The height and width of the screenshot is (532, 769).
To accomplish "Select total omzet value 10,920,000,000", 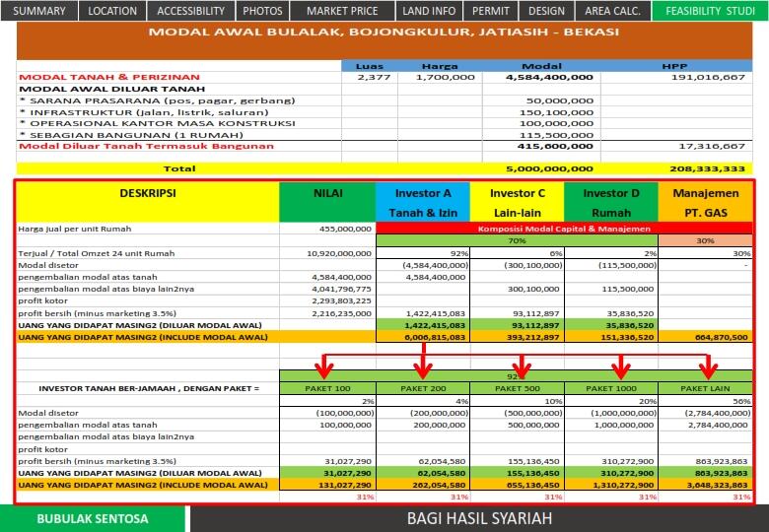I will pos(339,253).
